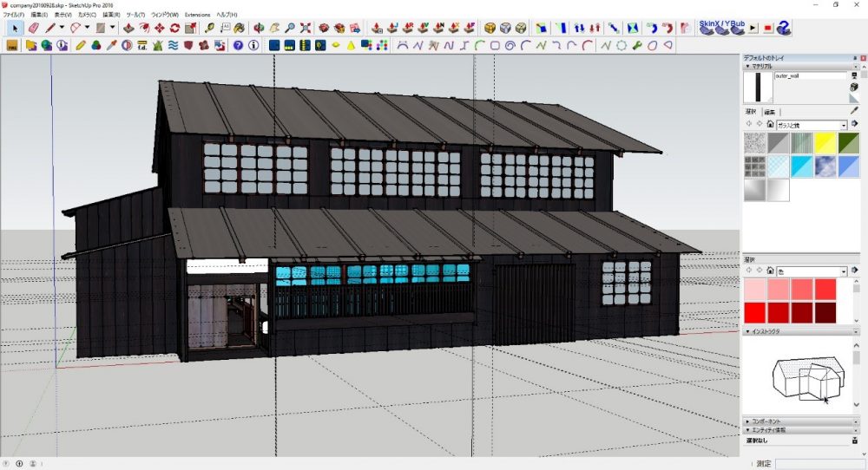Activate the Push/Pull tool

coord(128,28)
